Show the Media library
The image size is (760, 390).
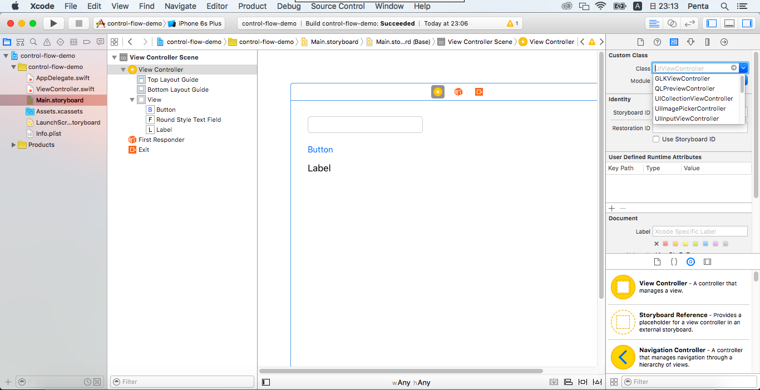click(707, 262)
